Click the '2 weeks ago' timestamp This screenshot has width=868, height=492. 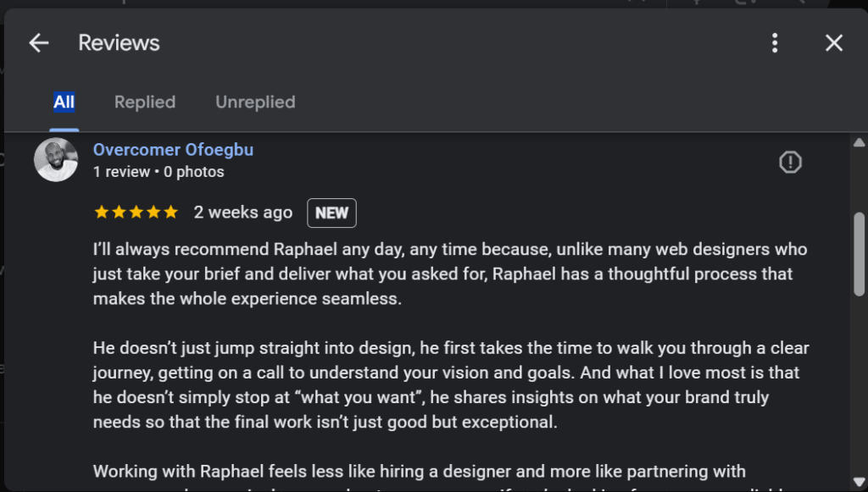(243, 212)
